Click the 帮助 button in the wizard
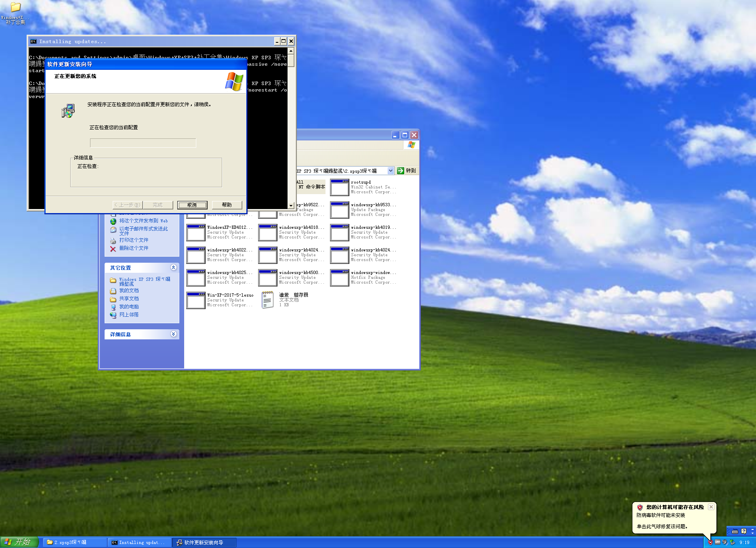 (227, 205)
